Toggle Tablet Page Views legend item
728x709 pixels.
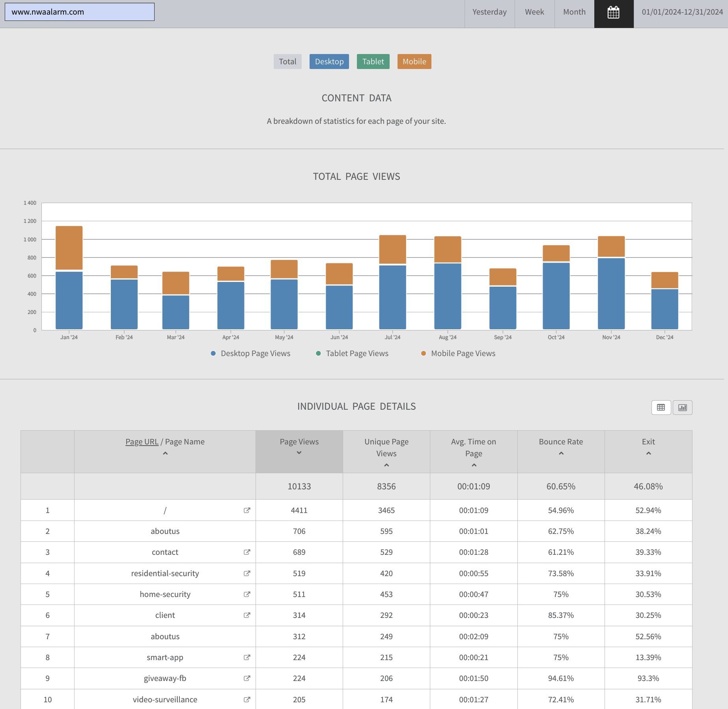352,353
